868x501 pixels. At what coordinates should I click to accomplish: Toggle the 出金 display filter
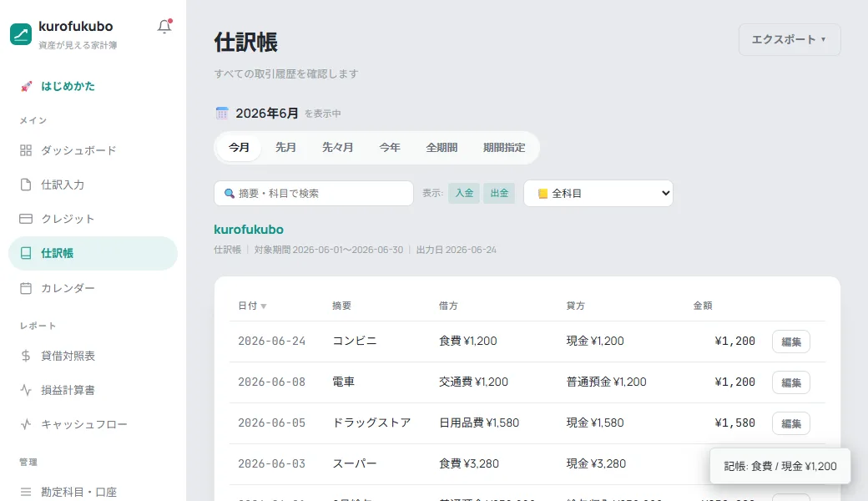[499, 193]
